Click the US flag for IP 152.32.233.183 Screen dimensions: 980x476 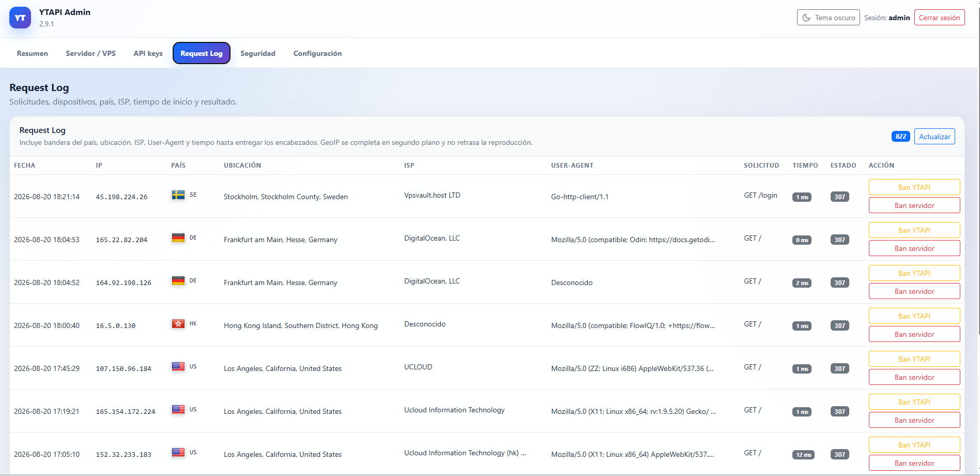point(178,453)
